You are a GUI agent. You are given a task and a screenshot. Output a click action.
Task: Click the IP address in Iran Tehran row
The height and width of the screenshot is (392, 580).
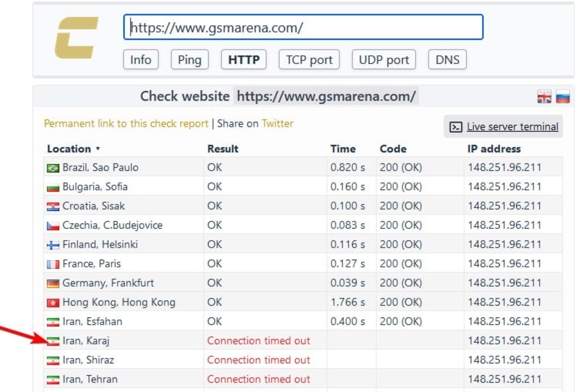point(504,379)
